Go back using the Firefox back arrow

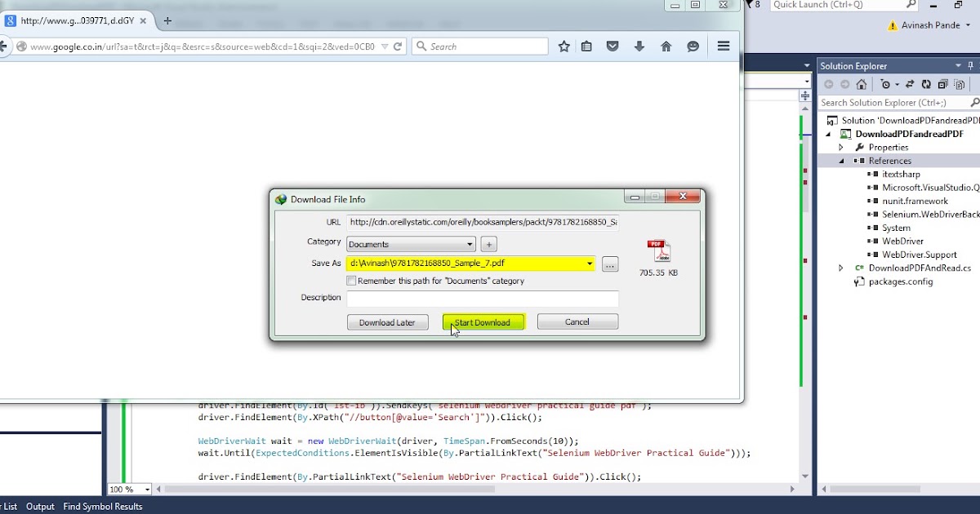tap(3, 47)
